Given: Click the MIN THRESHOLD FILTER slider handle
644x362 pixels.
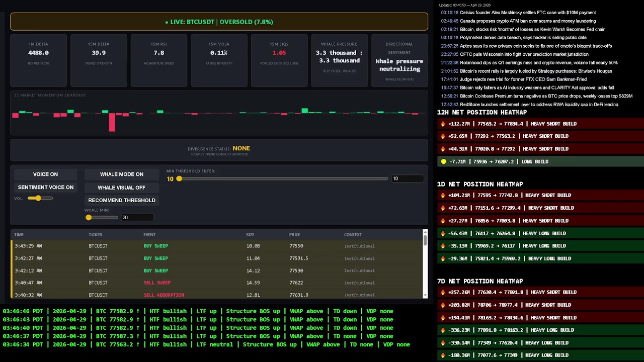Looking at the screenshot, I should 179,178.
